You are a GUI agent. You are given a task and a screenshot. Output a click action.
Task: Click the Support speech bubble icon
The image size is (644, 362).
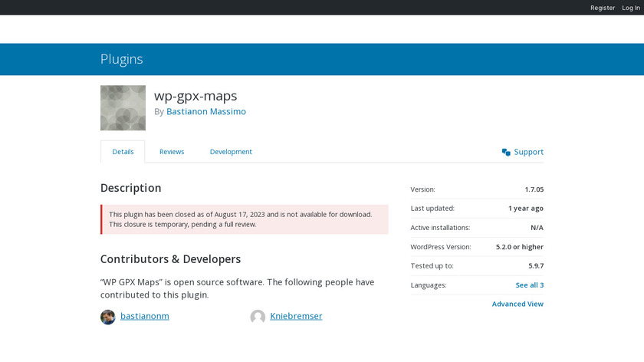click(506, 152)
